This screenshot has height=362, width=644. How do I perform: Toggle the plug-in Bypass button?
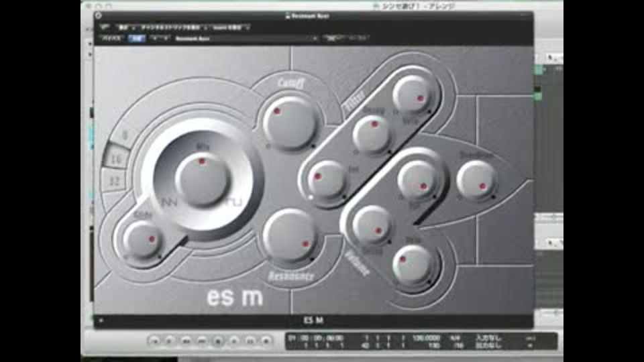[112, 38]
